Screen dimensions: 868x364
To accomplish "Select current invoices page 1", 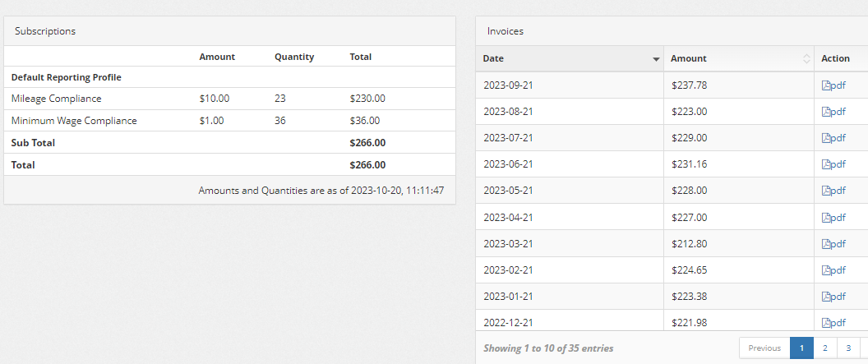I will click(801, 348).
